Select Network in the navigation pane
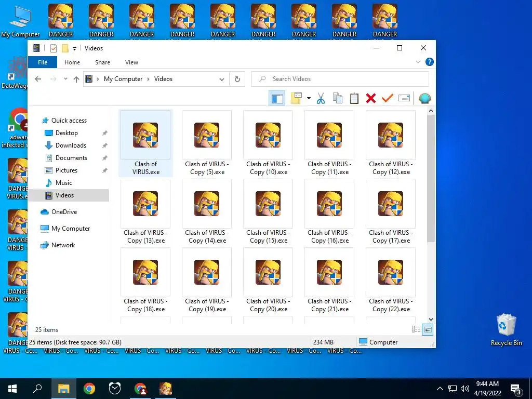532x399 pixels. click(x=63, y=245)
